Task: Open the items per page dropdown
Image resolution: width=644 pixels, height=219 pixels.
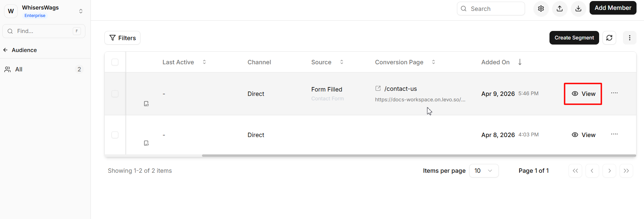Action: pyautogui.click(x=484, y=171)
